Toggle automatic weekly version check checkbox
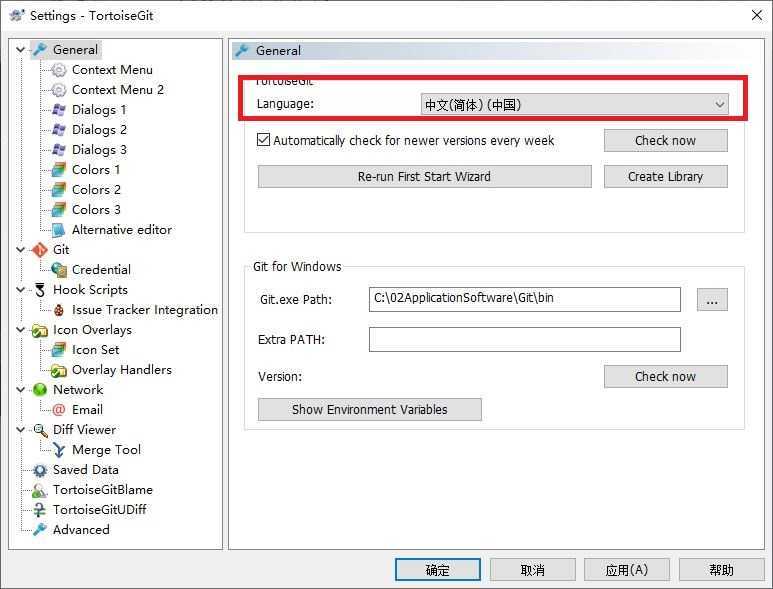This screenshot has width=773, height=589. (264, 140)
